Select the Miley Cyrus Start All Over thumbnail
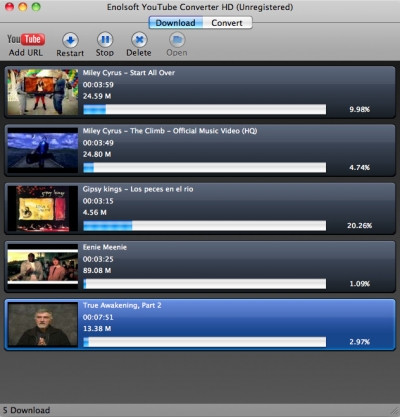This screenshot has height=418, width=400. click(x=43, y=92)
